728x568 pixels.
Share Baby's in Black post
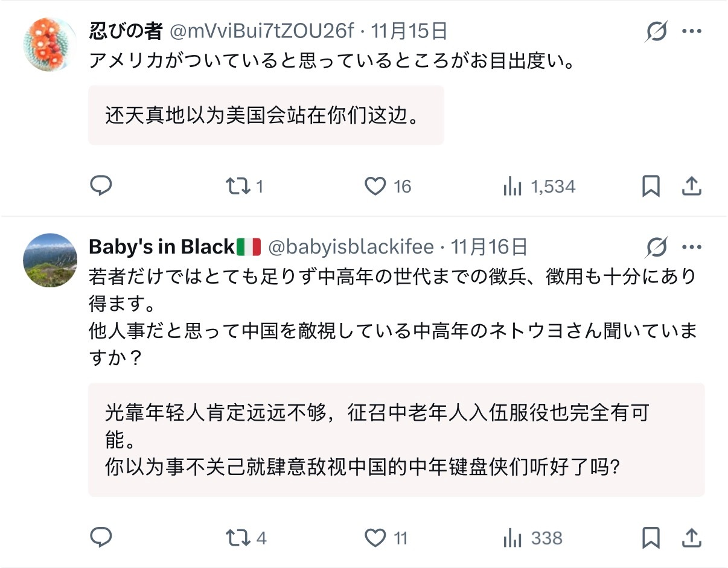691,538
